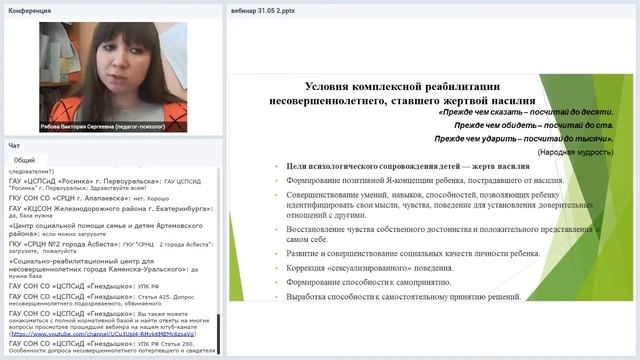Click the bullet 'Цели психологического сопровождения детей'
This screenshot has width=640, height=360.
(408, 166)
